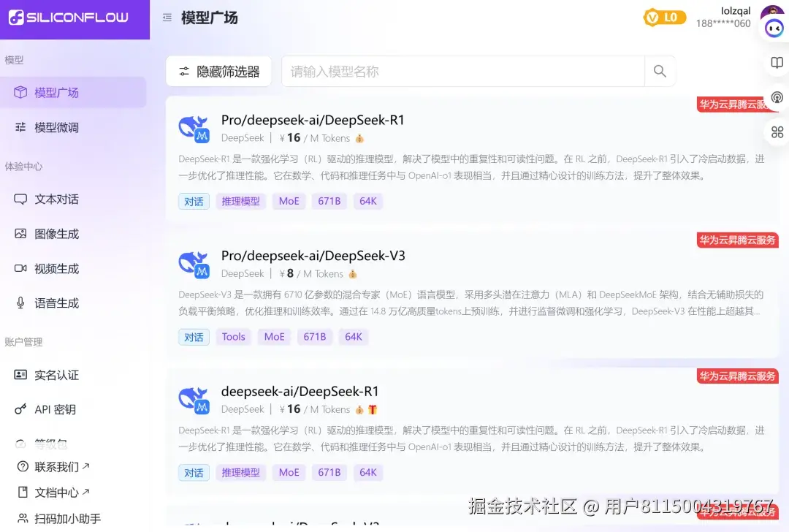
Task: Click the 实名认证 ID verification icon
Action: 21,375
